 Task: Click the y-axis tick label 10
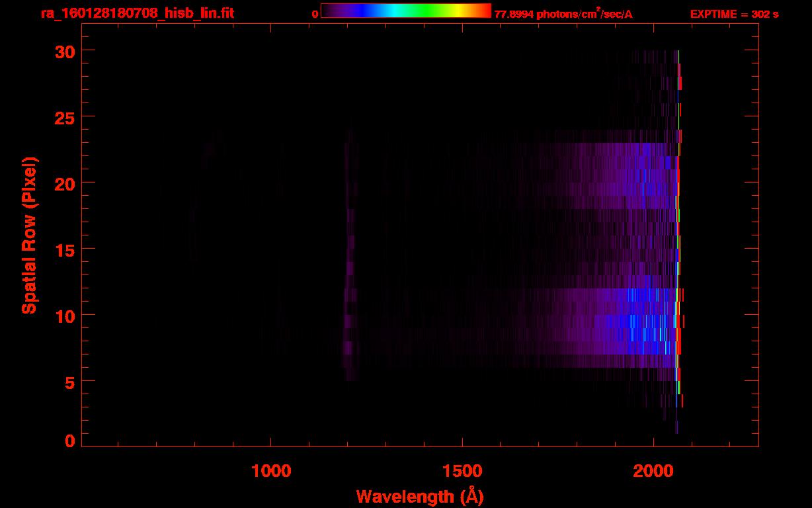pyautogui.click(x=64, y=316)
